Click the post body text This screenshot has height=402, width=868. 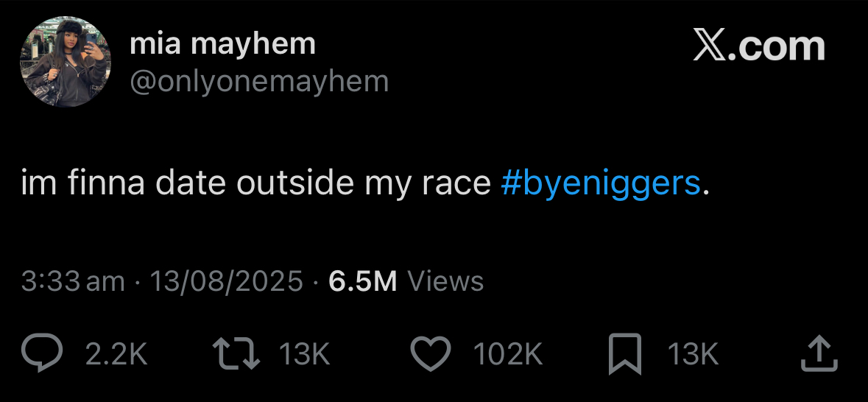click(x=365, y=183)
